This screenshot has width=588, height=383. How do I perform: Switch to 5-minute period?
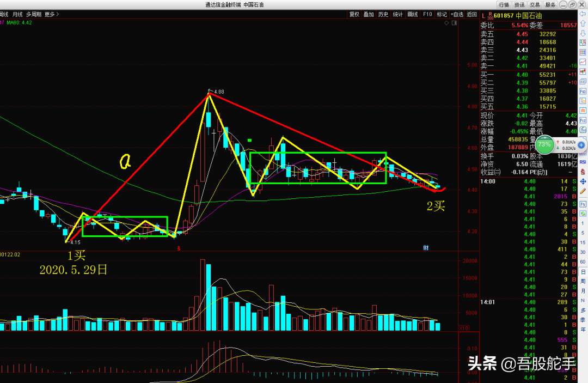[583, 233]
